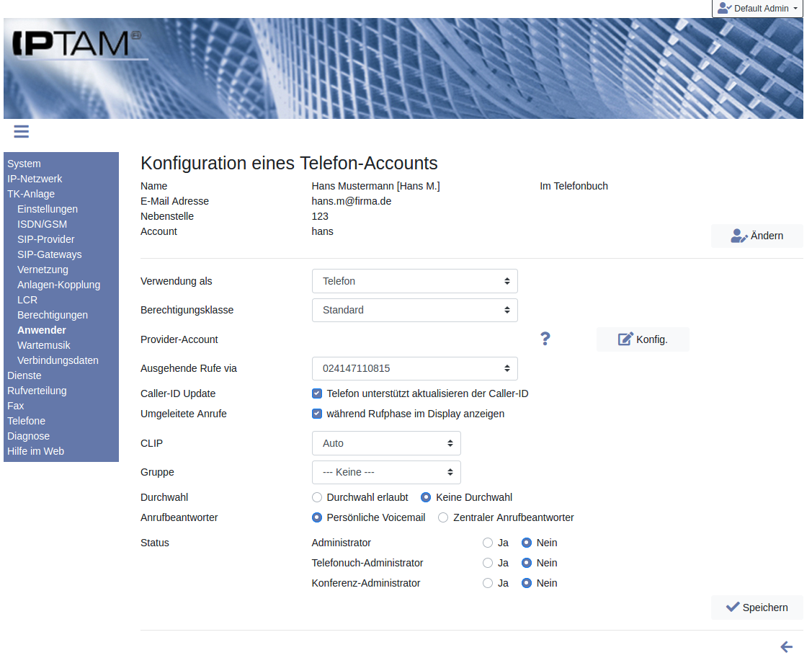
Task: Choose Zentraler Anrufbeantworter option
Action: coord(443,517)
